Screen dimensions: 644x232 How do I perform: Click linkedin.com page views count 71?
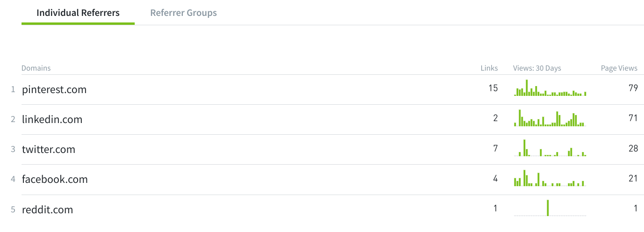pos(633,118)
